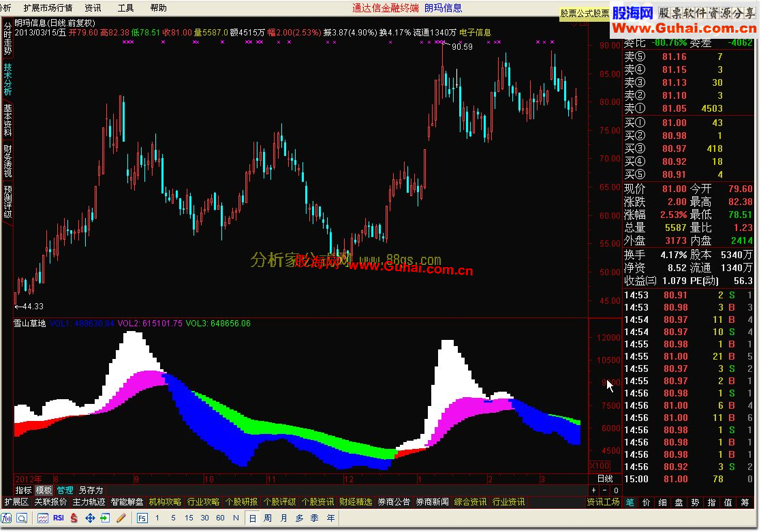
Task: Select the 筹 chip distribution tab
Action: [x=745, y=503]
